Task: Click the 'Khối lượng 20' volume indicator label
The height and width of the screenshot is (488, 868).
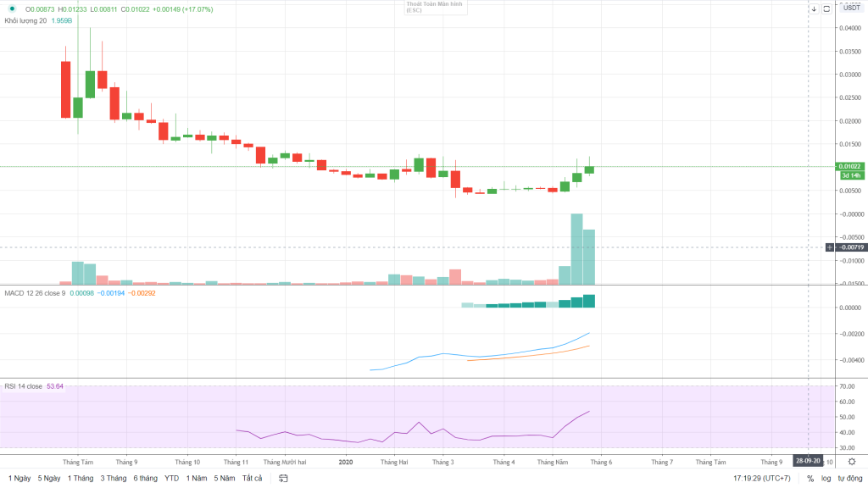Action: click(x=25, y=20)
